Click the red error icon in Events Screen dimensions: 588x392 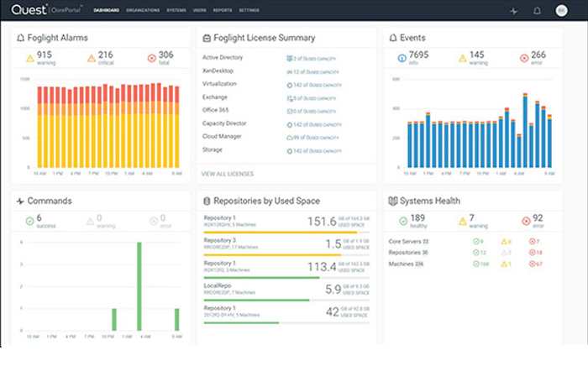[526, 59]
